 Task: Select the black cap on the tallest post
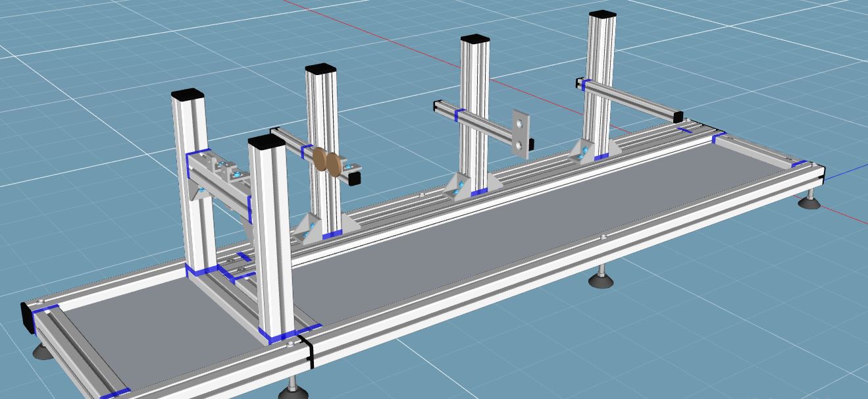tap(602, 14)
